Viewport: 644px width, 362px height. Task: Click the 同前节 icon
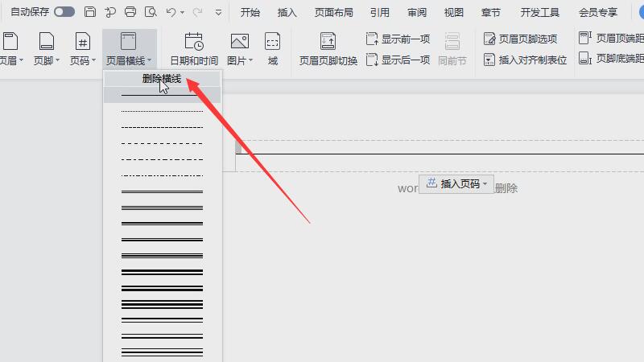click(452, 42)
